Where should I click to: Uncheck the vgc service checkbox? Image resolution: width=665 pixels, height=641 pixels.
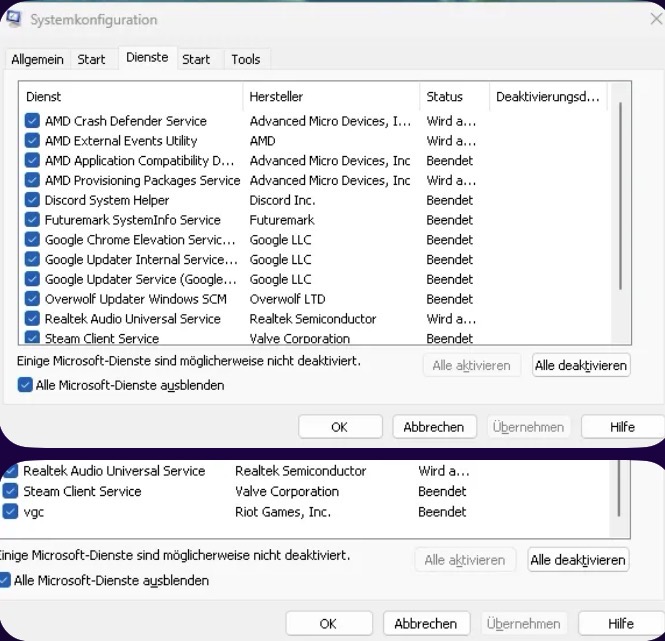pyautogui.click(x=10, y=512)
